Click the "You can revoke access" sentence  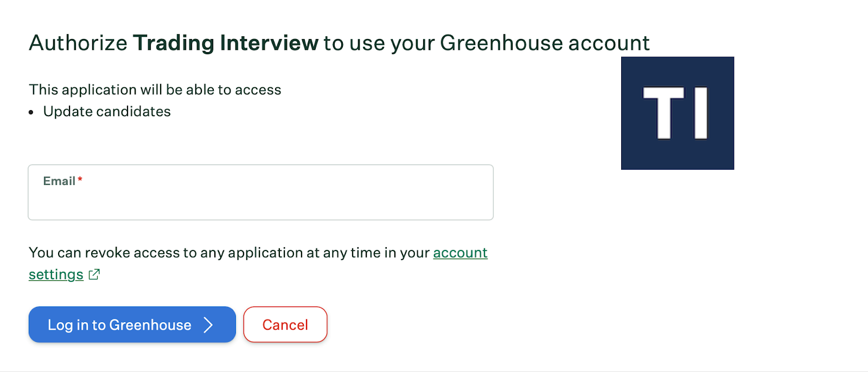pos(228,253)
